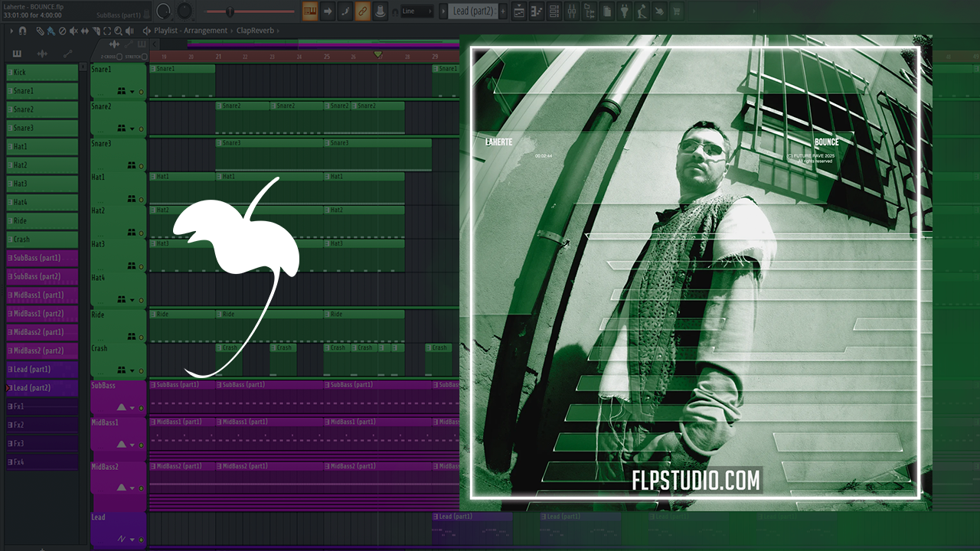The image size is (980, 551).
Task: Select the Kick pattern in the picker
Action: (x=42, y=72)
